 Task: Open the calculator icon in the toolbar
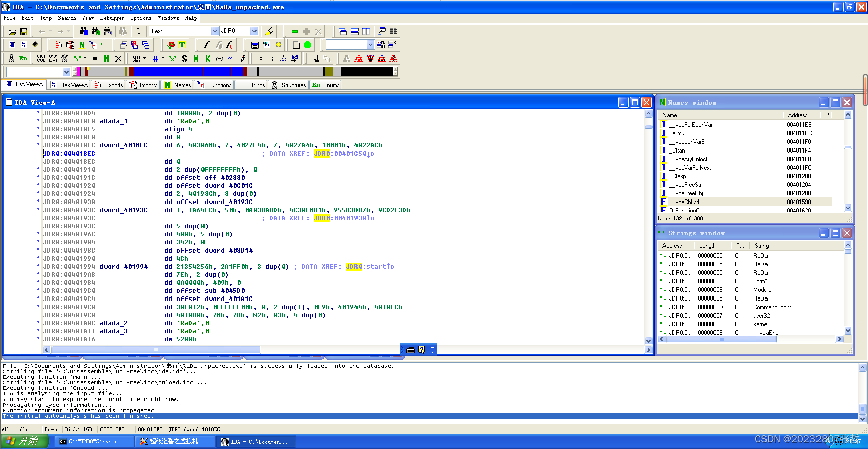pos(255,45)
